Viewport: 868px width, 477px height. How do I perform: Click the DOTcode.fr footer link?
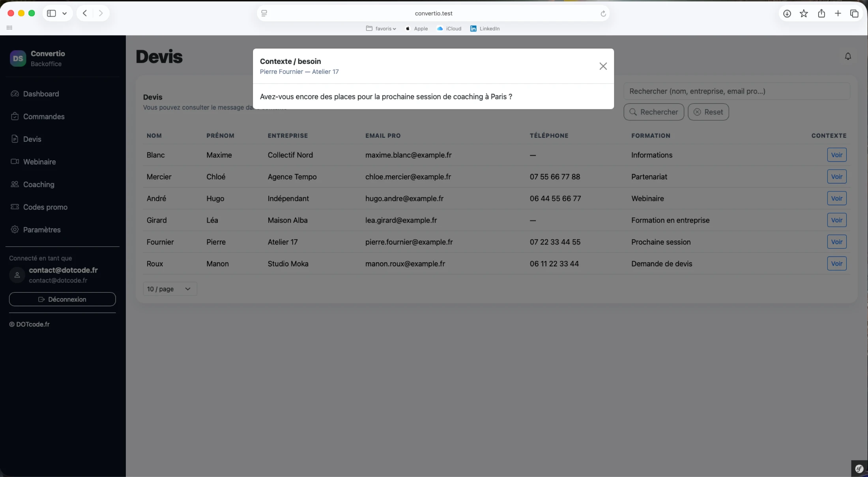coord(33,324)
